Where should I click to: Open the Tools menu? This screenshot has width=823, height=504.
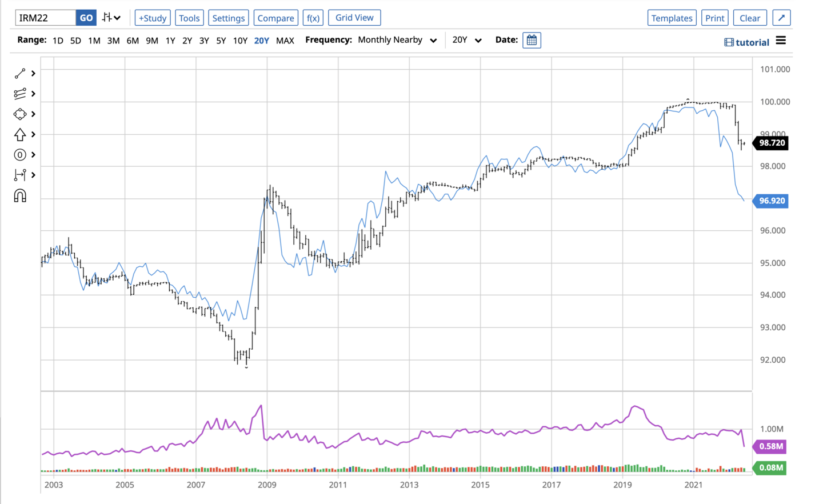click(189, 18)
